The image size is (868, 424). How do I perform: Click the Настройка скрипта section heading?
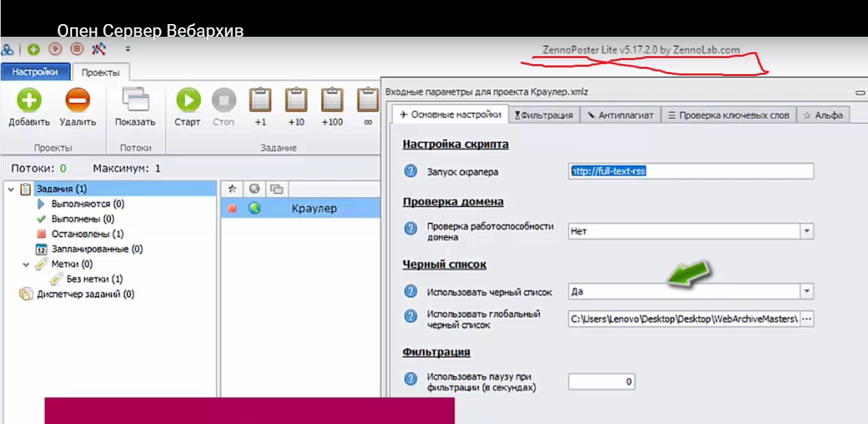[456, 144]
